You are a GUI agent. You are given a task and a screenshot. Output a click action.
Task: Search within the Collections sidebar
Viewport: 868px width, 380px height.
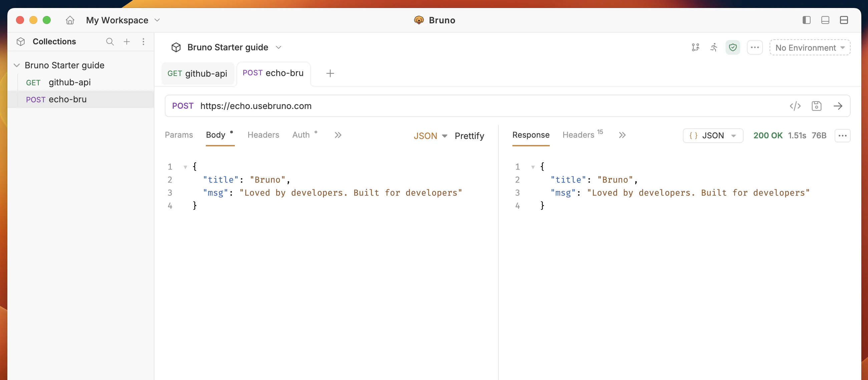(x=110, y=42)
